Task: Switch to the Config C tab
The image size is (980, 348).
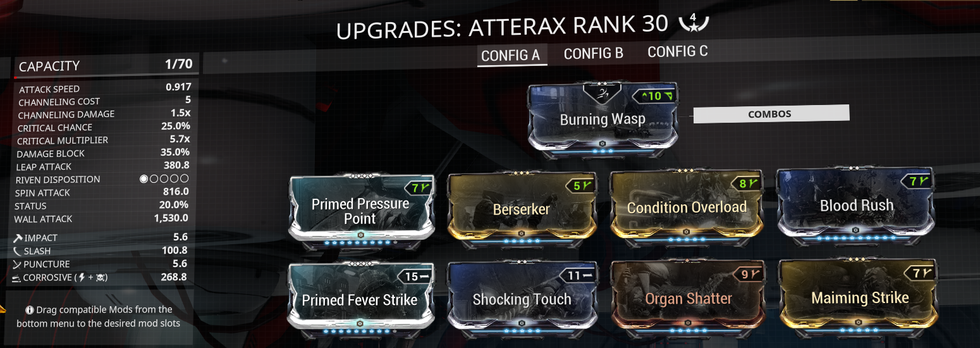Action: pos(678,52)
